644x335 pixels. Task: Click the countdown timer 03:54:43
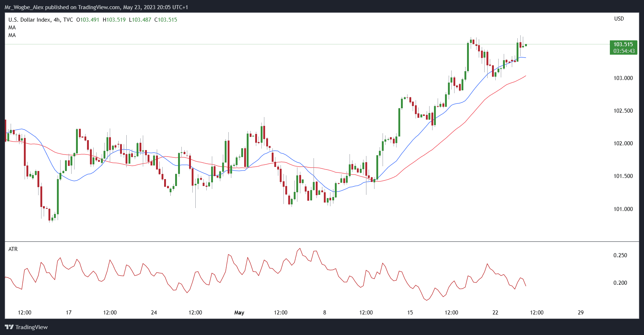(x=624, y=51)
